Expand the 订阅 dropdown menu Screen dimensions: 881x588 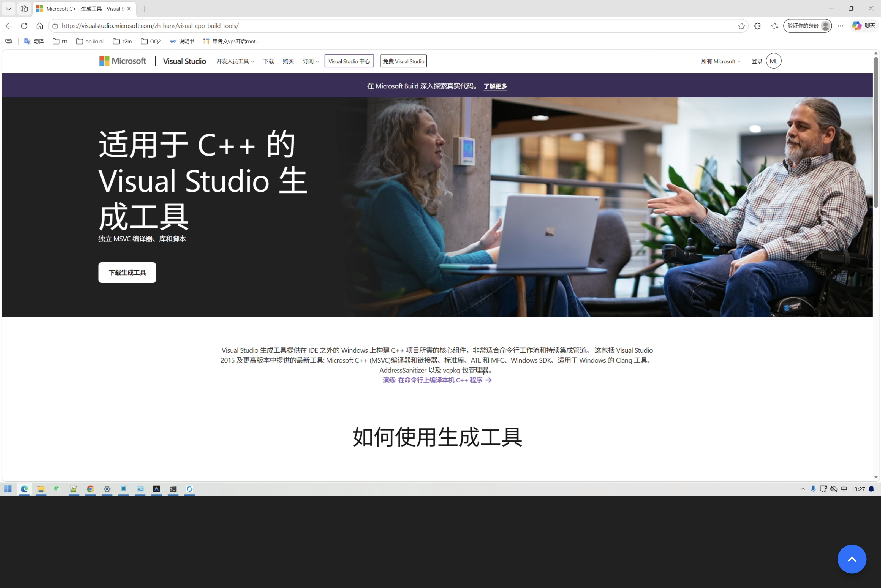point(311,61)
